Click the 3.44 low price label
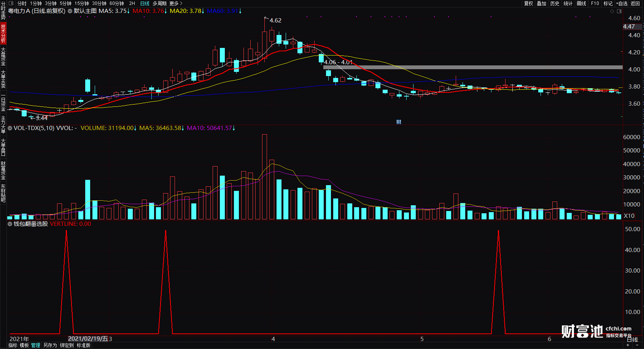 coord(41,118)
